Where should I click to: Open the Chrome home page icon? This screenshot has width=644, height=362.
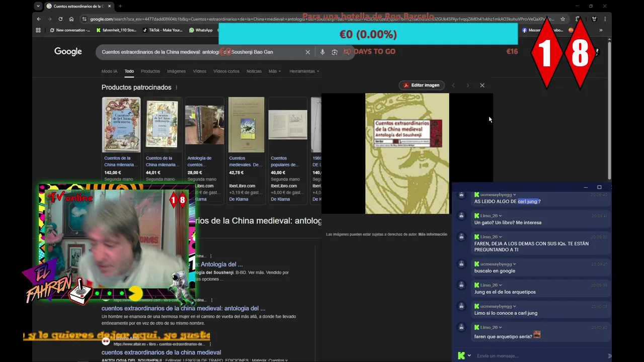tap(71, 19)
